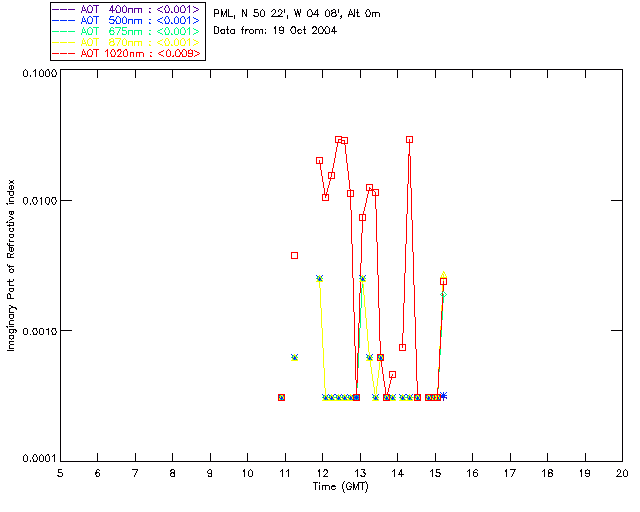
Task: Click y-axis tick label 0.0100
Action: (x=40, y=201)
